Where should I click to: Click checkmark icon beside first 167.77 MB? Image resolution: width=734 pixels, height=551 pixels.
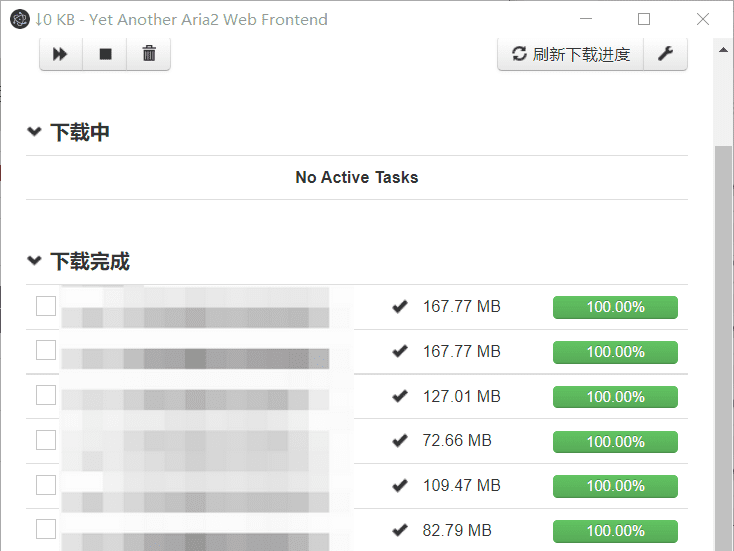400,307
